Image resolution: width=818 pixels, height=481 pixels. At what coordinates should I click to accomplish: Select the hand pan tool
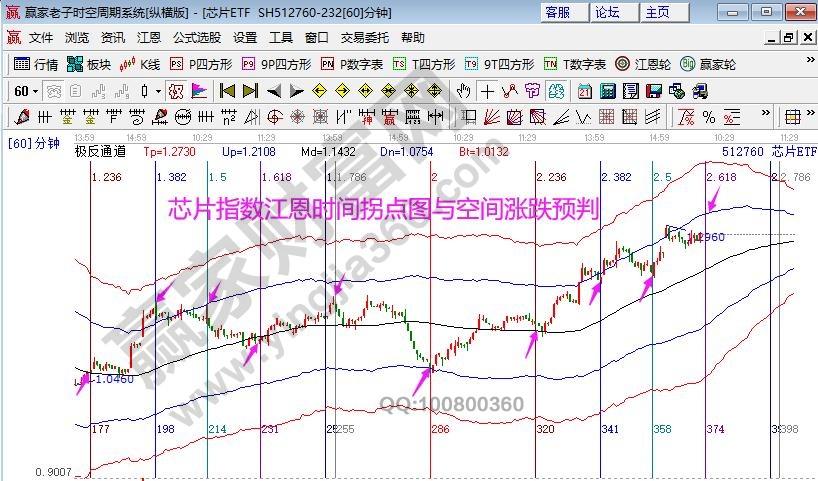click(463, 91)
